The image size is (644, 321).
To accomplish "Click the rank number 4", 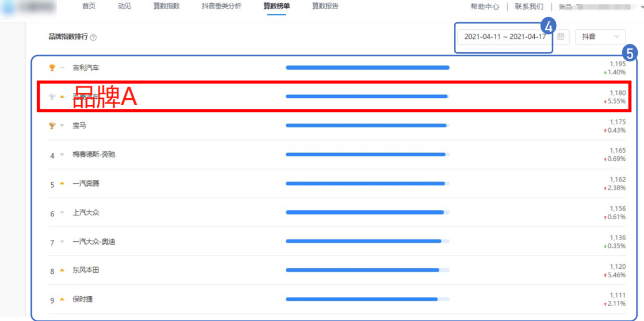I will 52,156.
